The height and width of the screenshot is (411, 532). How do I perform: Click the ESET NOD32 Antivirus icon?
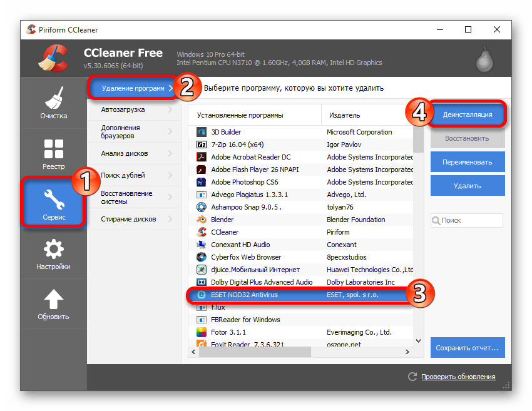click(202, 295)
